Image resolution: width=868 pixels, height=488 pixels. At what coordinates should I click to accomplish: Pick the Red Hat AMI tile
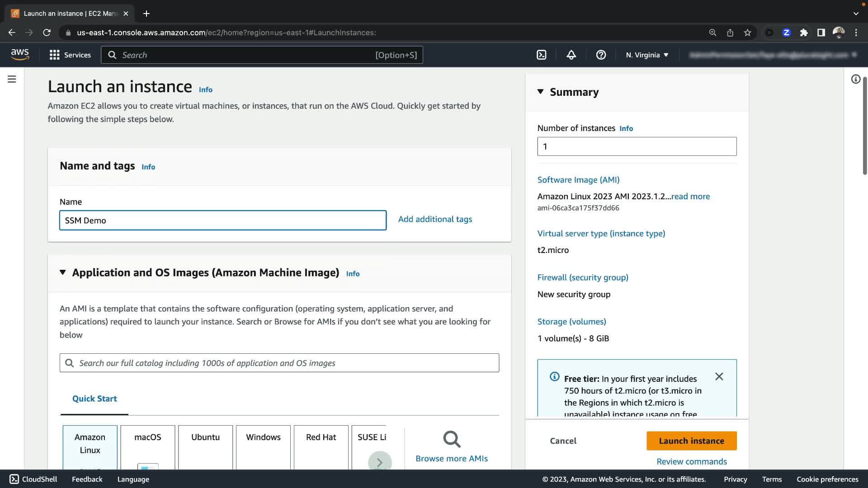(321, 445)
